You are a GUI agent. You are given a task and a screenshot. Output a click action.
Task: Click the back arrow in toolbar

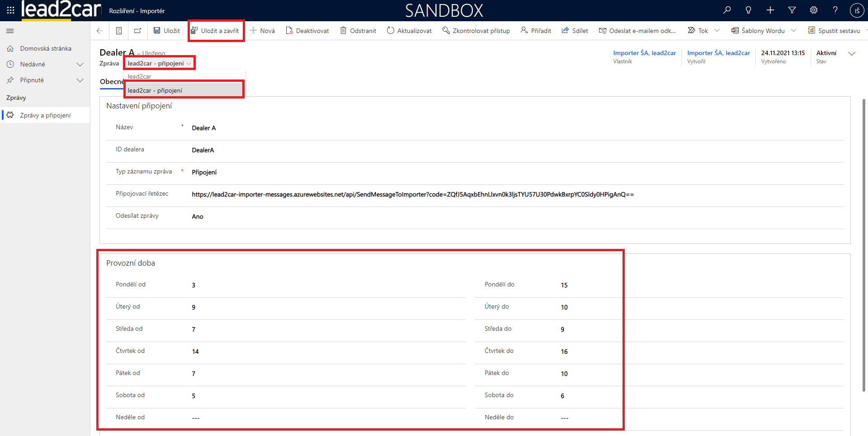click(100, 31)
